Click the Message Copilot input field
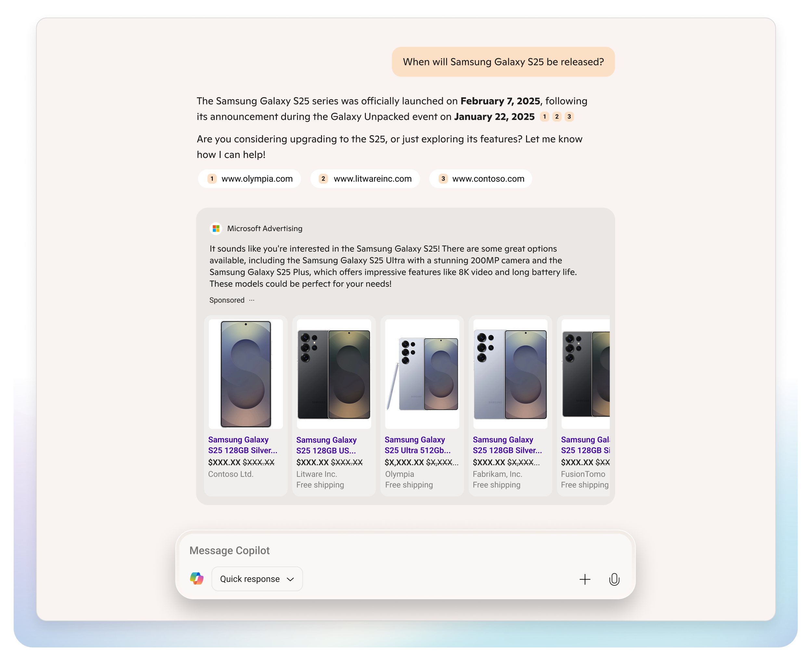This screenshot has height=666, width=812. [x=383, y=551]
